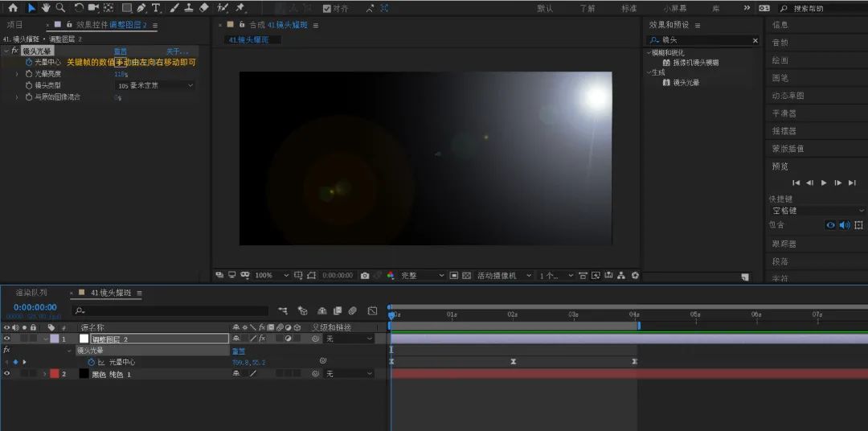Open the RGB channel display icon

pos(391,275)
